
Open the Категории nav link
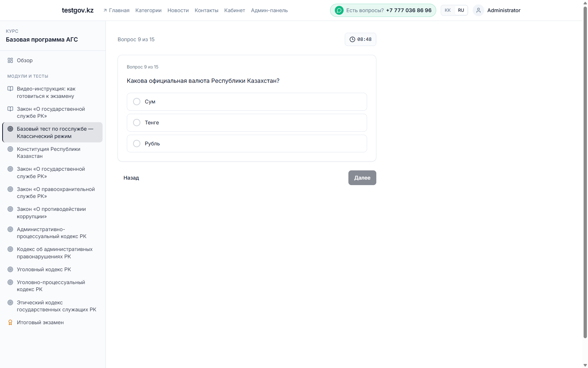148,10
